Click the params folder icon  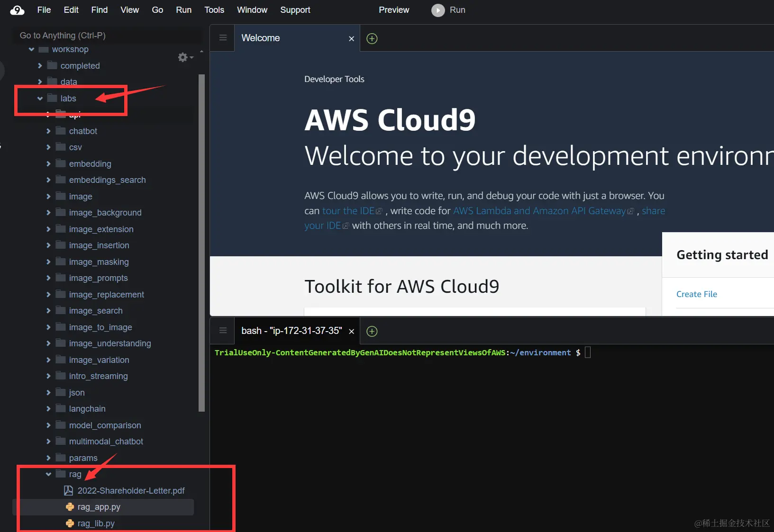(x=60, y=458)
